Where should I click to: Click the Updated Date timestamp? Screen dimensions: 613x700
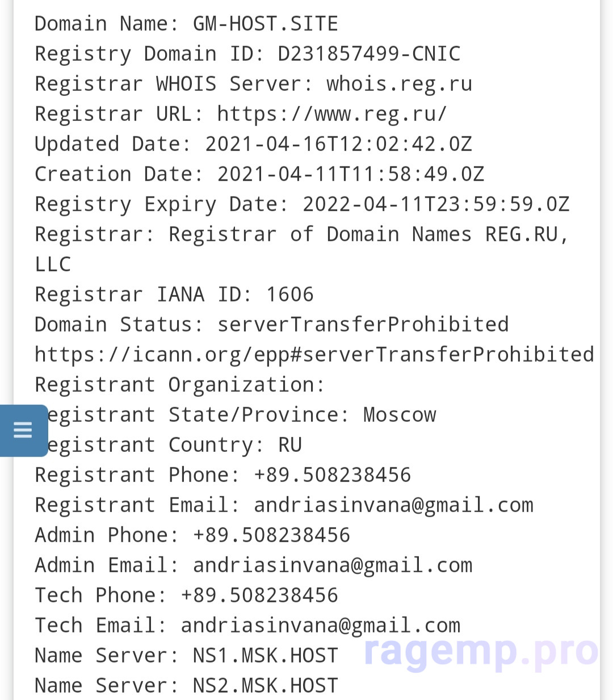click(338, 144)
